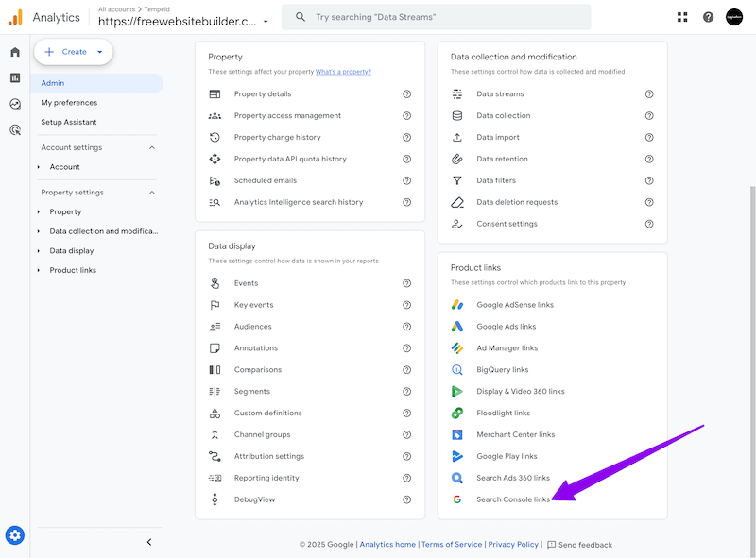This screenshot has height=558, width=756.
Task: Open Analytics Intelligence search history
Action: click(299, 202)
